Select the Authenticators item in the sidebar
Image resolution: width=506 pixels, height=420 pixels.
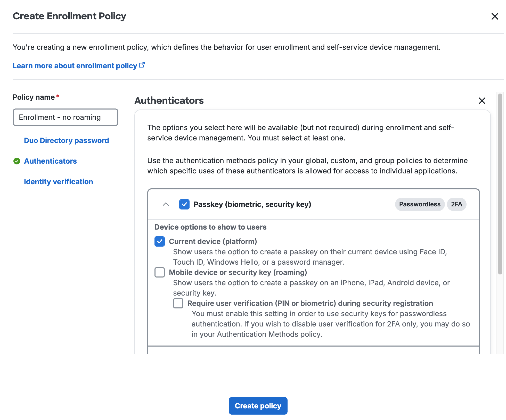click(50, 161)
